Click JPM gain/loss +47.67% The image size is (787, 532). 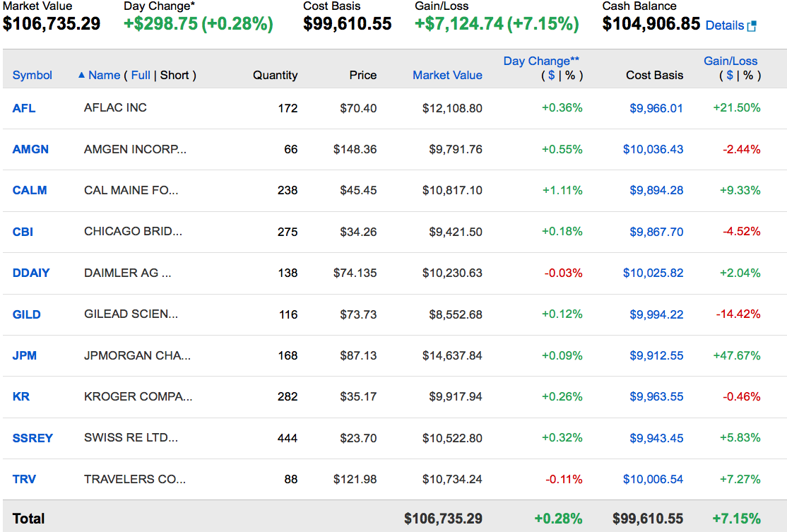point(737,355)
